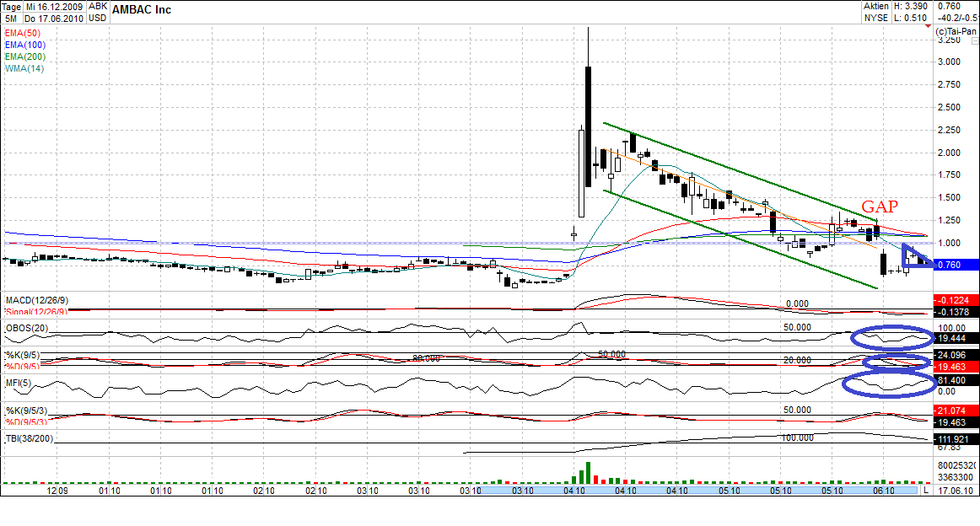The height and width of the screenshot is (526, 980).
Task: Click the L: 0.510 low value
Action: [911, 18]
